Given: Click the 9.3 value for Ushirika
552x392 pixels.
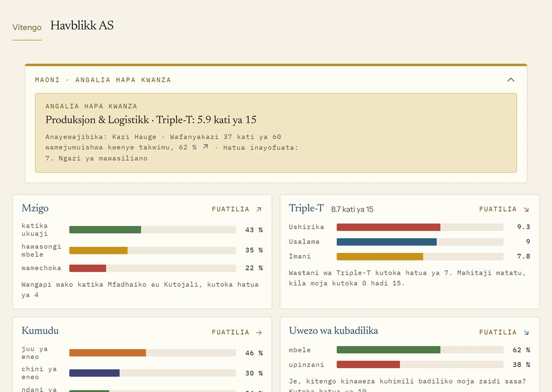Looking at the screenshot, I should coord(523,227).
